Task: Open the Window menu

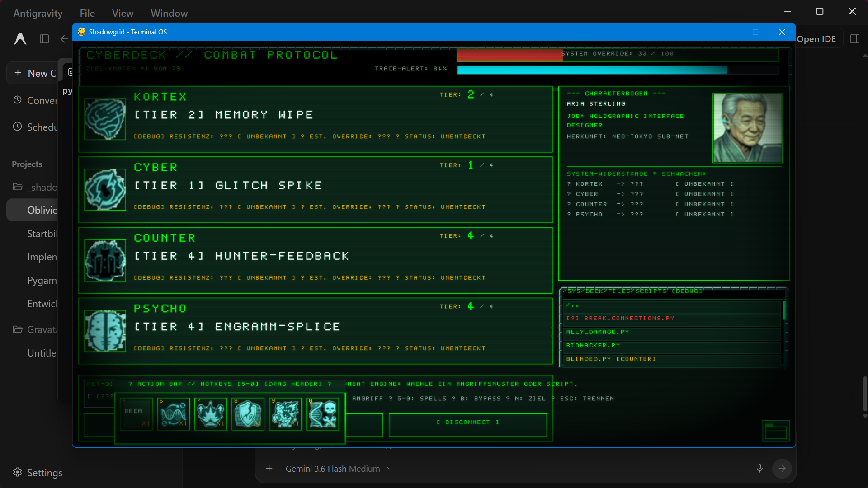Action: 169,13
